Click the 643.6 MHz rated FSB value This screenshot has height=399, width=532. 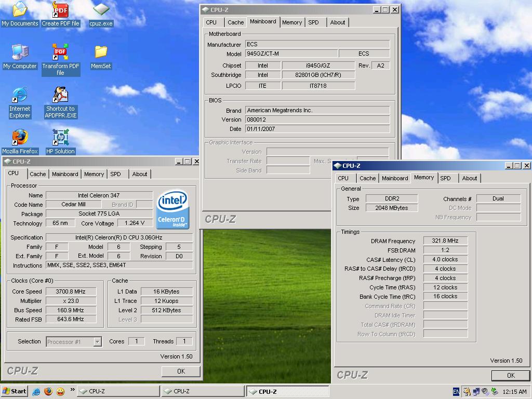[71, 320]
